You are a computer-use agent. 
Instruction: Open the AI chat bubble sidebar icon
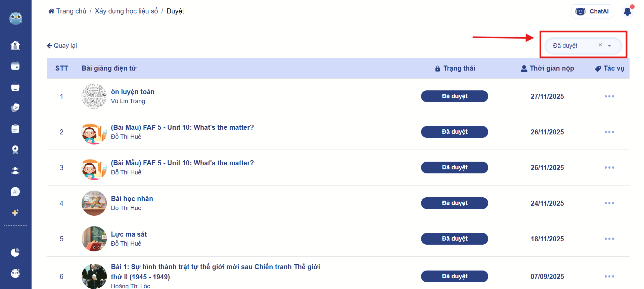click(15, 192)
